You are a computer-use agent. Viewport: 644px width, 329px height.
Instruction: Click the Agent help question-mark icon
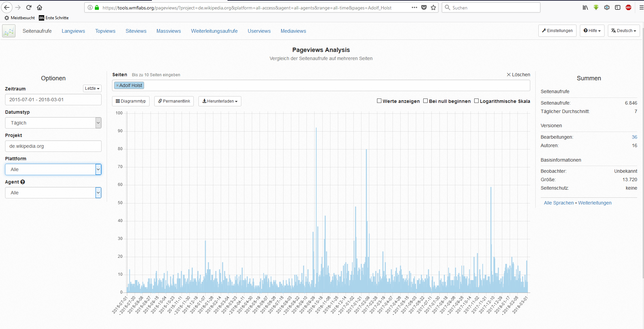point(23,182)
